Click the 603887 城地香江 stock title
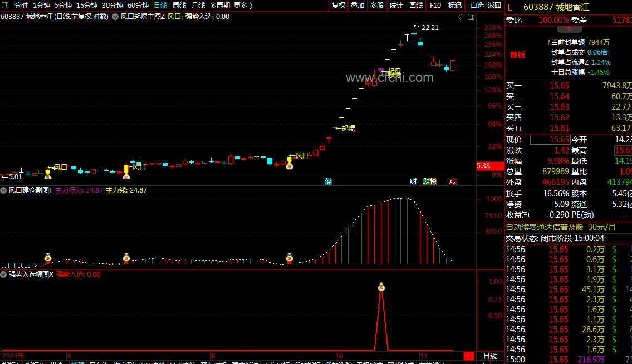632x364 pixels. click(556, 7)
